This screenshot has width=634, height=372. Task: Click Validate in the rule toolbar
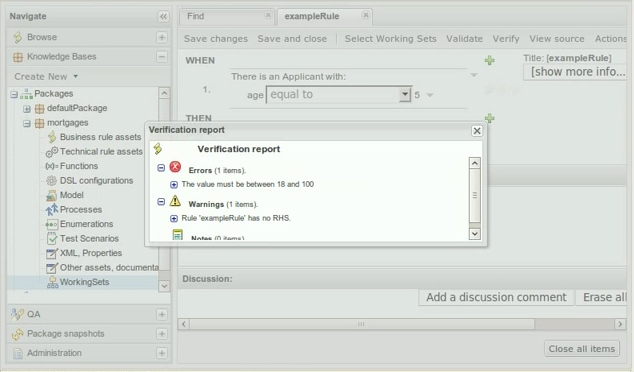tap(464, 39)
